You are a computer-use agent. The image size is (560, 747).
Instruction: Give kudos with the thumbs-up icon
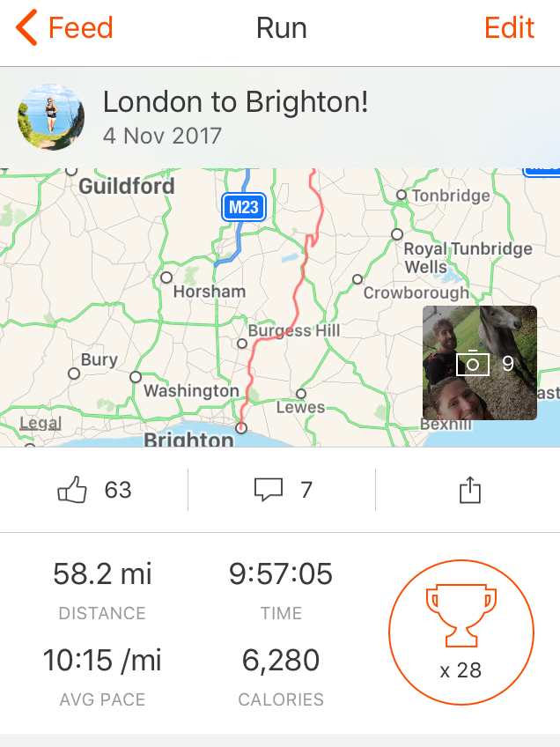(72, 489)
